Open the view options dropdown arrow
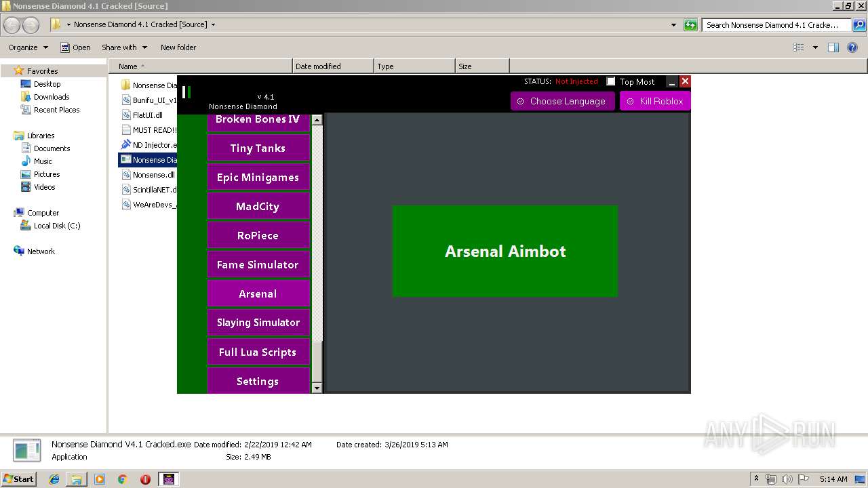 pyautogui.click(x=815, y=47)
